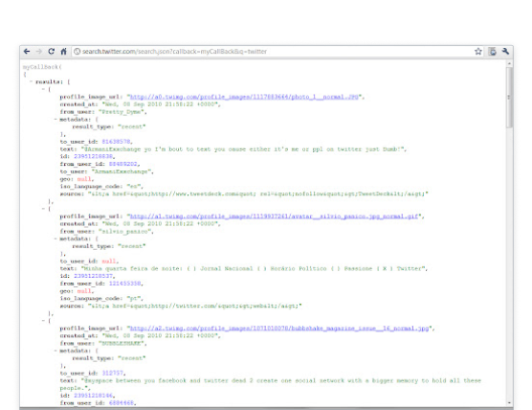The image size is (532, 410).
Task: Click the id value 23951218838
Action: click(x=94, y=156)
